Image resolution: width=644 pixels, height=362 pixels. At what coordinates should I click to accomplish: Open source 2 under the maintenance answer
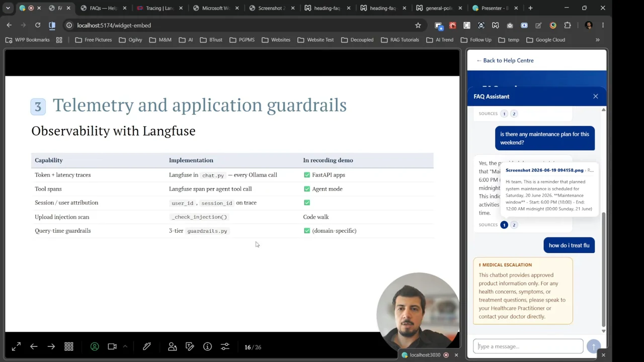(x=514, y=225)
